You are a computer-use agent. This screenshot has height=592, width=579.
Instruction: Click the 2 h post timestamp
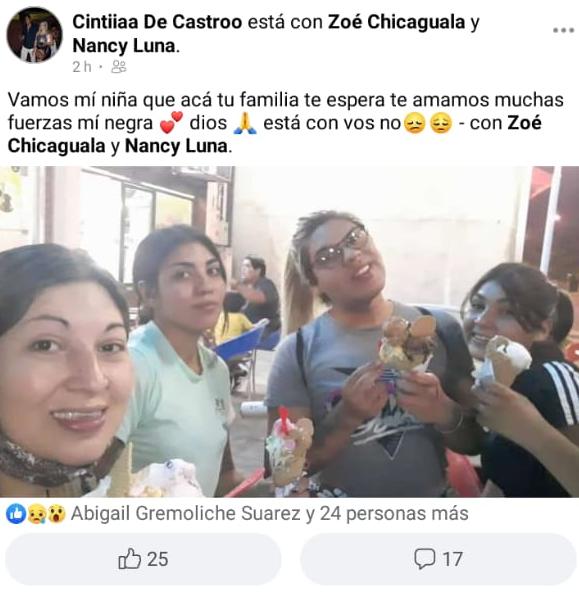pyautogui.click(x=82, y=67)
